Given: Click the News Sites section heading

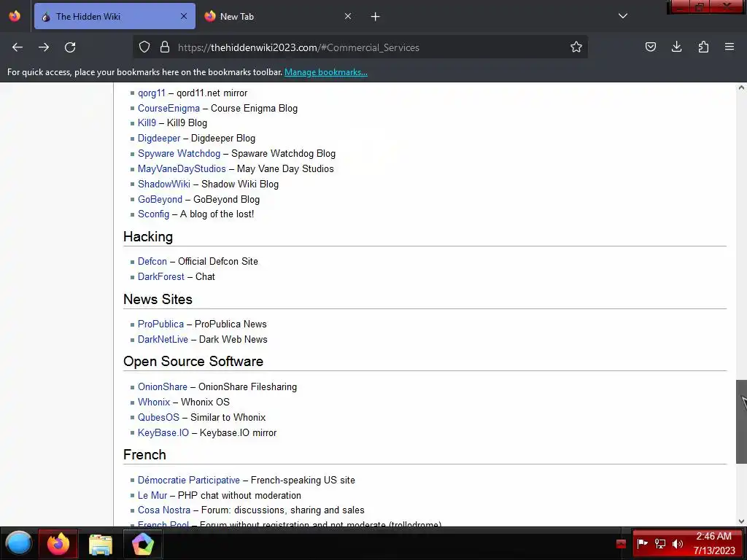Looking at the screenshot, I should coord(158,299).
